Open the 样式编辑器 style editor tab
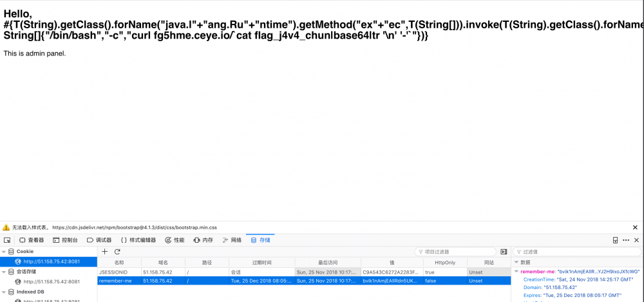 point(138,240)
